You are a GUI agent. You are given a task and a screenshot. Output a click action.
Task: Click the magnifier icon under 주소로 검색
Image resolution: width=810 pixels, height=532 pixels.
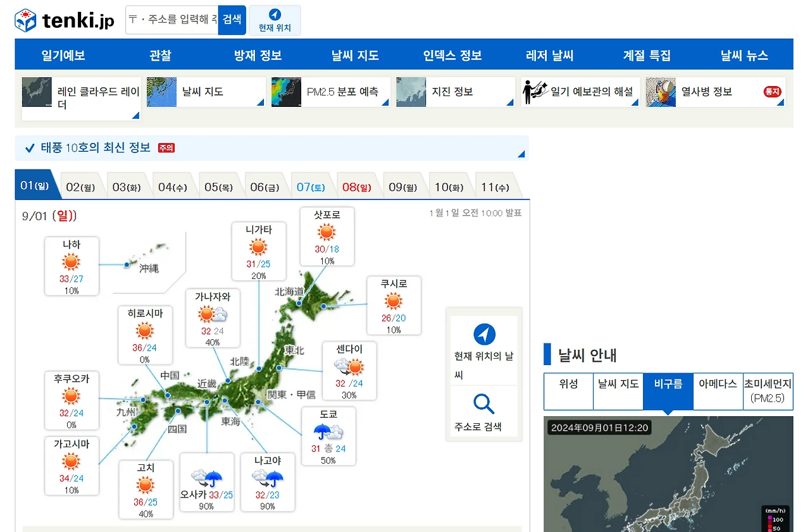(483, 403)
